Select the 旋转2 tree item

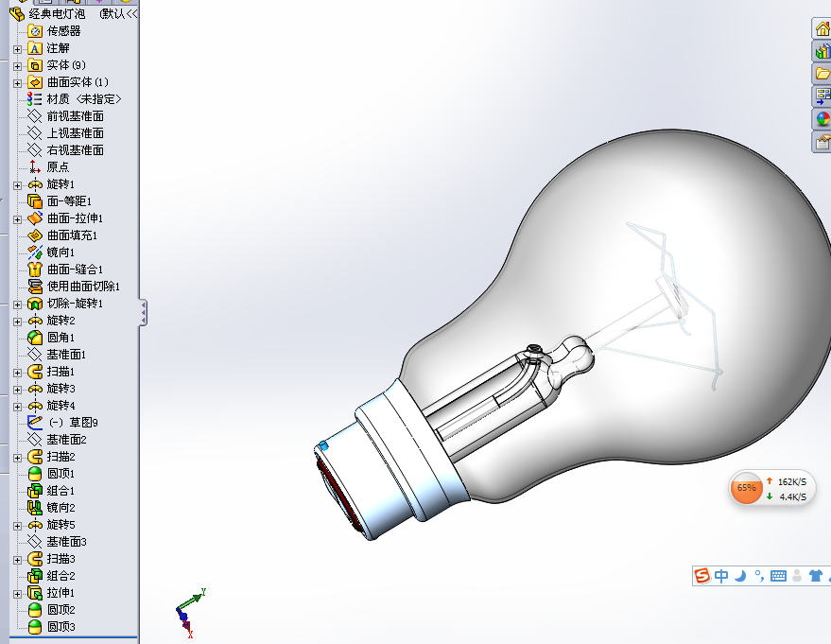61,321
